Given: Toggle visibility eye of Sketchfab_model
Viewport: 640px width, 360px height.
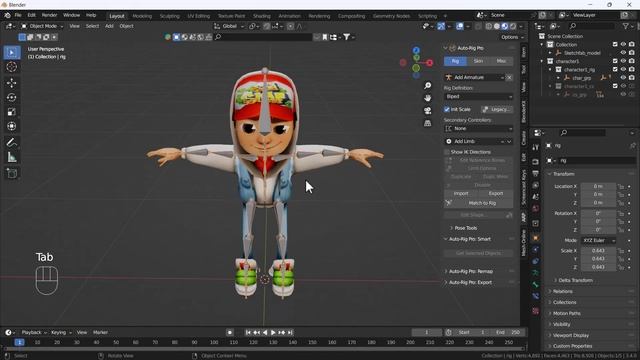Looking at the screenshot, I should pyautogui.click(x=623, y=53).
